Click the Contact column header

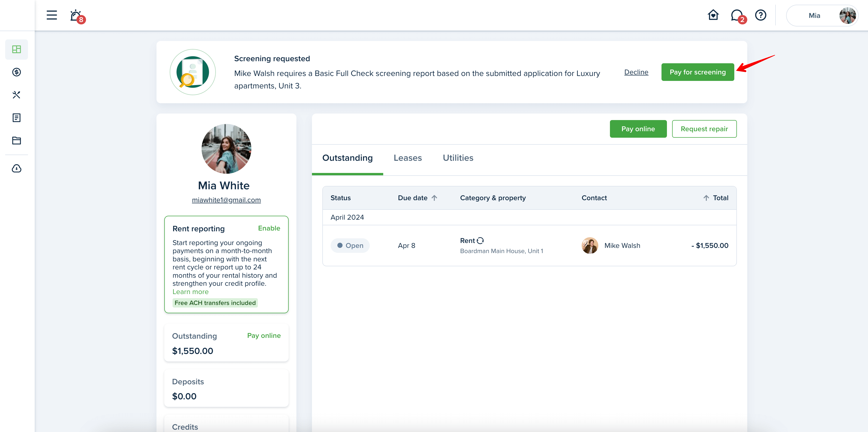tap(594, 198)
